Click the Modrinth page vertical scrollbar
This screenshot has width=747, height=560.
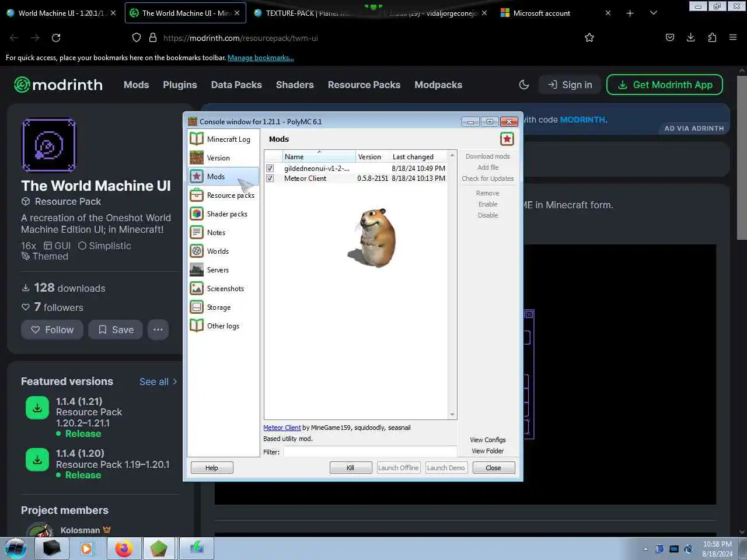coord(742,157)
